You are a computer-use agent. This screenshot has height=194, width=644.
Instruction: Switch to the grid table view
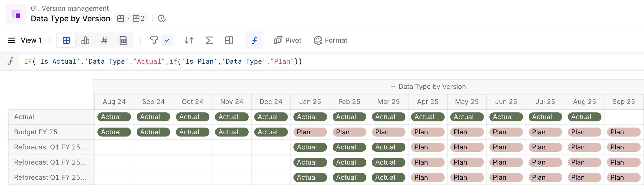click(66, 40)
